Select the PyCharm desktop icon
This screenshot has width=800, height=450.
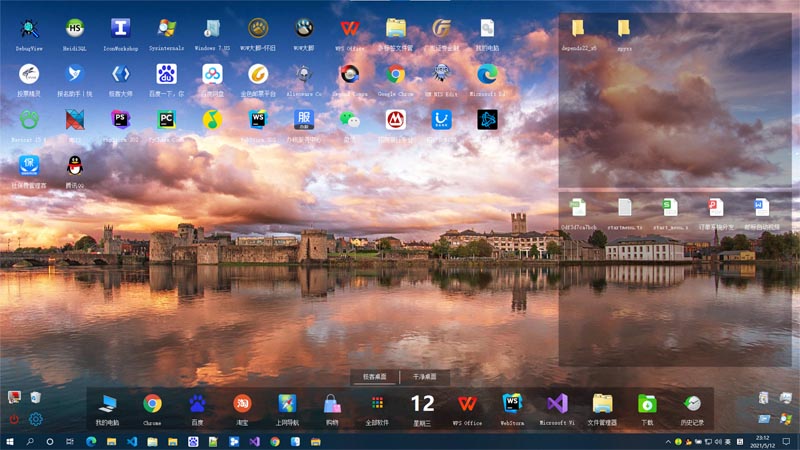coord(166,120)
